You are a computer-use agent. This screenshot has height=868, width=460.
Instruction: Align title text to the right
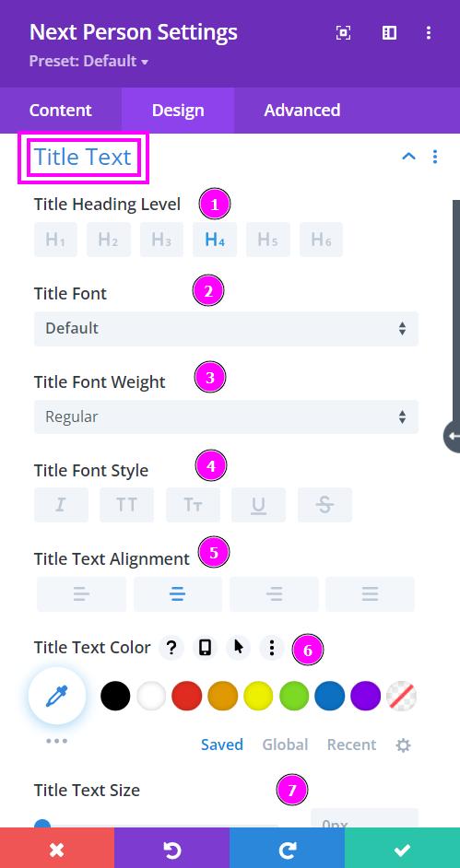[274, 594]
